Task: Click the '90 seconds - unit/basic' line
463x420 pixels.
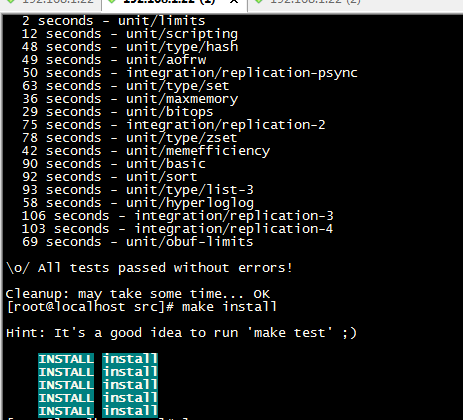Action: coord(114,164)
